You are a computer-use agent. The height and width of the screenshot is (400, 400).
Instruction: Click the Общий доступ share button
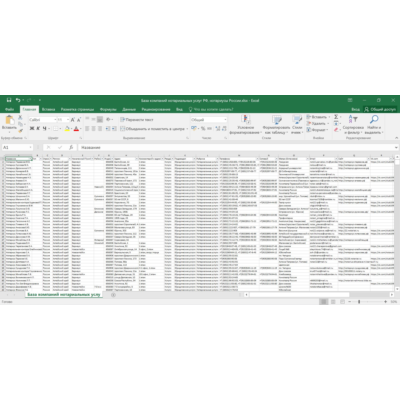pos(380,109)
